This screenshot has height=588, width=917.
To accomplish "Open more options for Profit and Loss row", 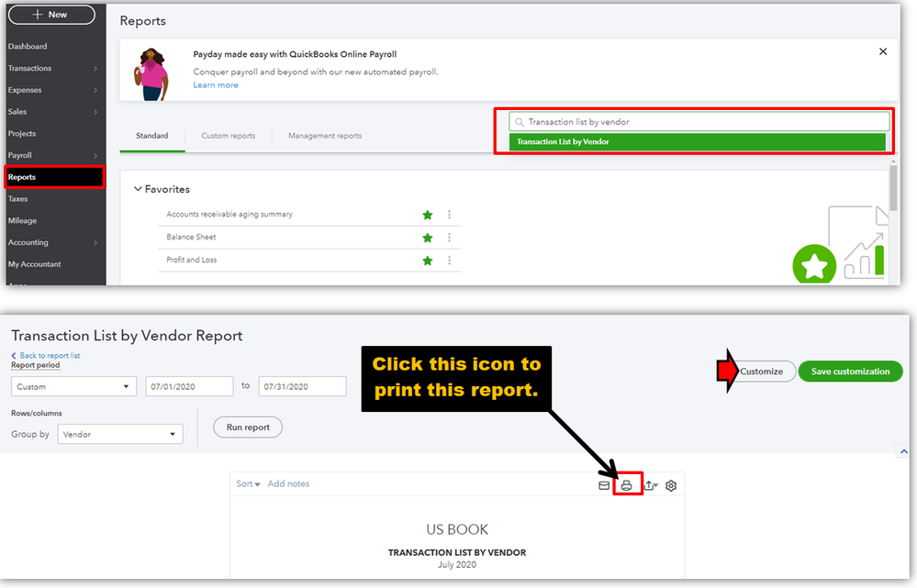I will click(x=449, y=261).
